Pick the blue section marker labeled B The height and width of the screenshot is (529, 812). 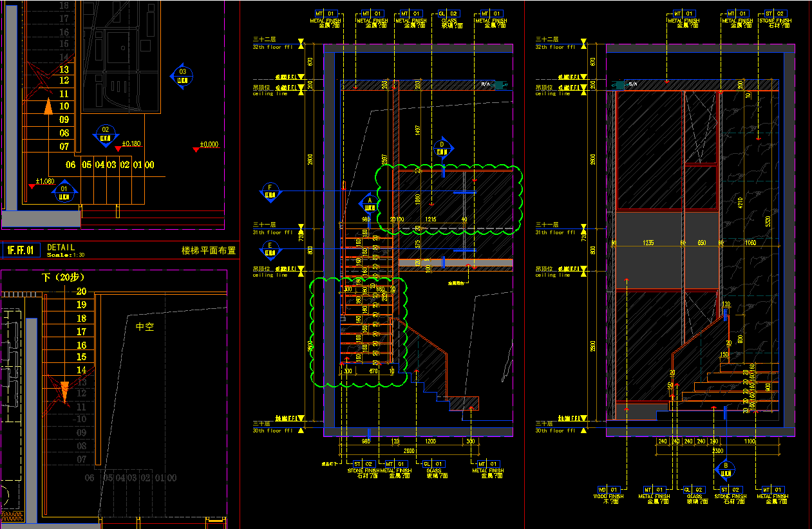pyautogui.click(x=726, y=470)
